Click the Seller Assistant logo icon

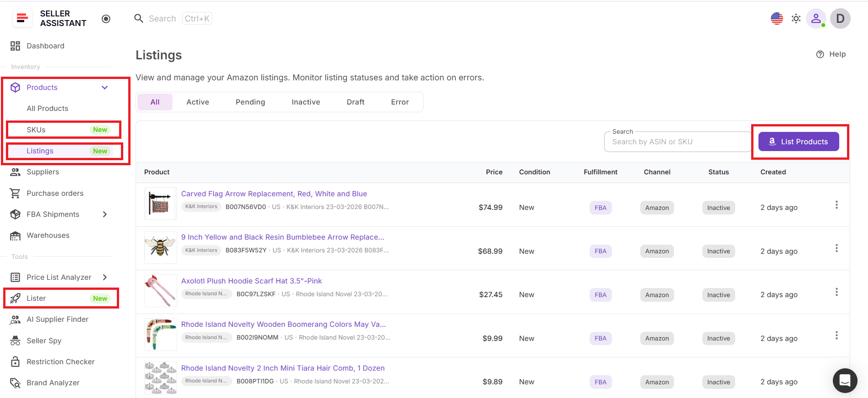(22, 18)
